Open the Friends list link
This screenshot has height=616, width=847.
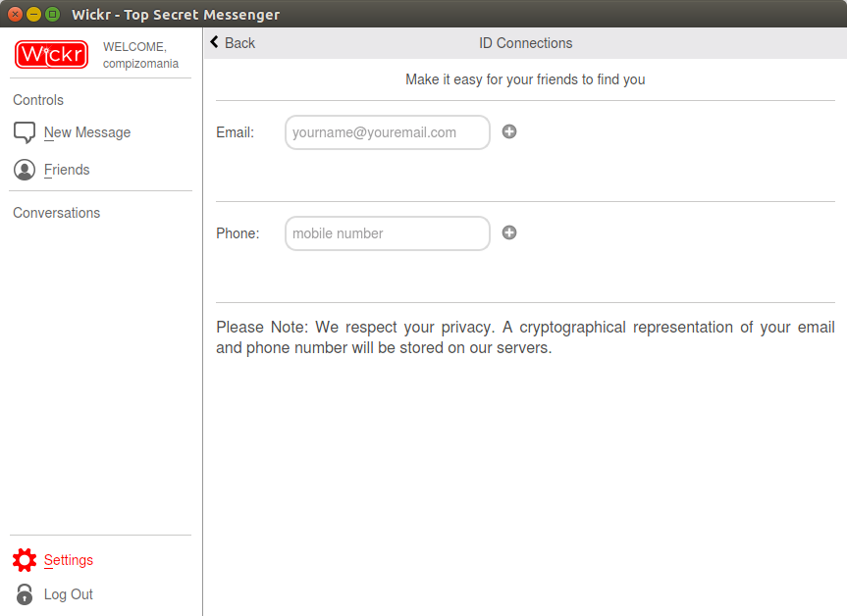point(67,170)
